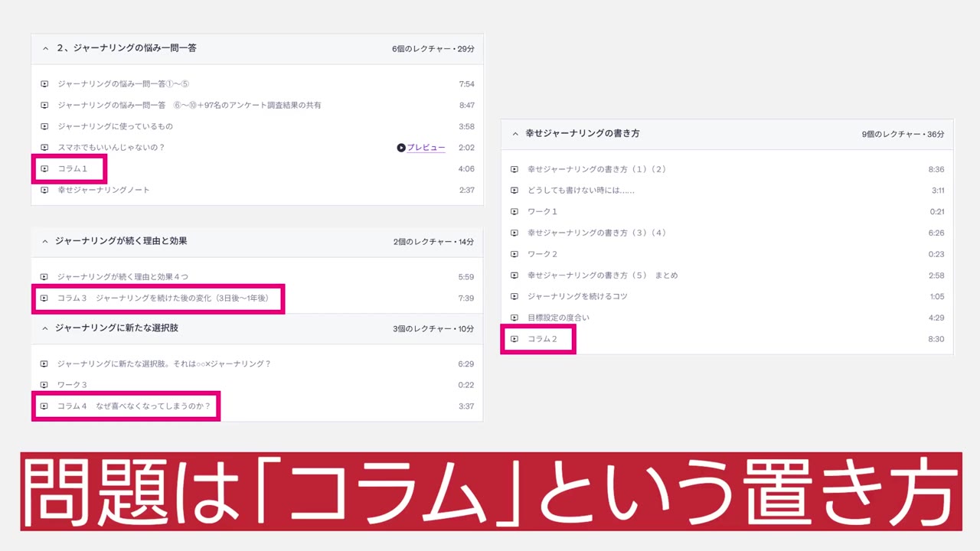Open lecture スマホでもいいんじゃないの？
This screenshot has width=980, height=551.
[112, 148]
